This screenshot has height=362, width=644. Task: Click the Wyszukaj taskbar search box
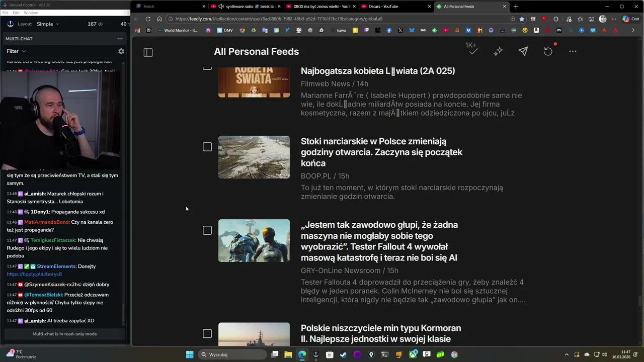232,354
